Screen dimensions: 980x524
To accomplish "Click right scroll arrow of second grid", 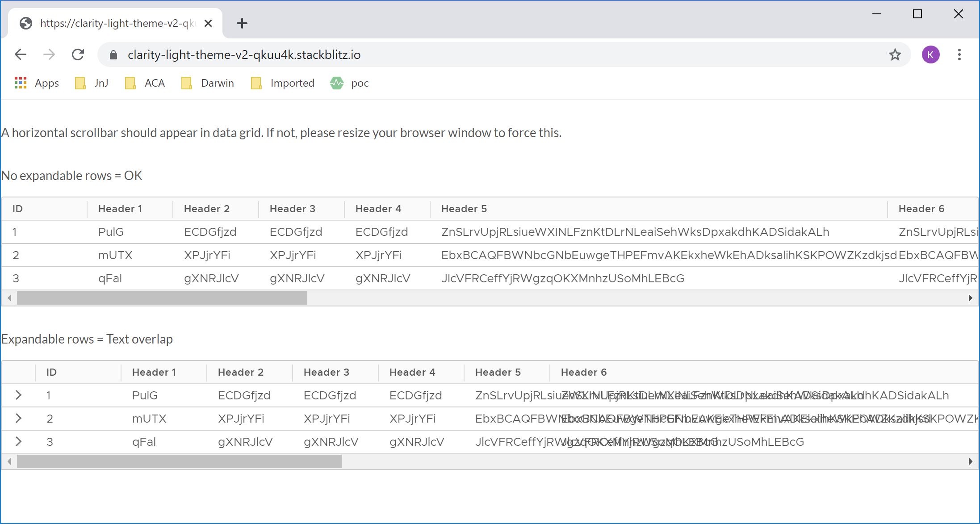I will [x=970, y=461].
